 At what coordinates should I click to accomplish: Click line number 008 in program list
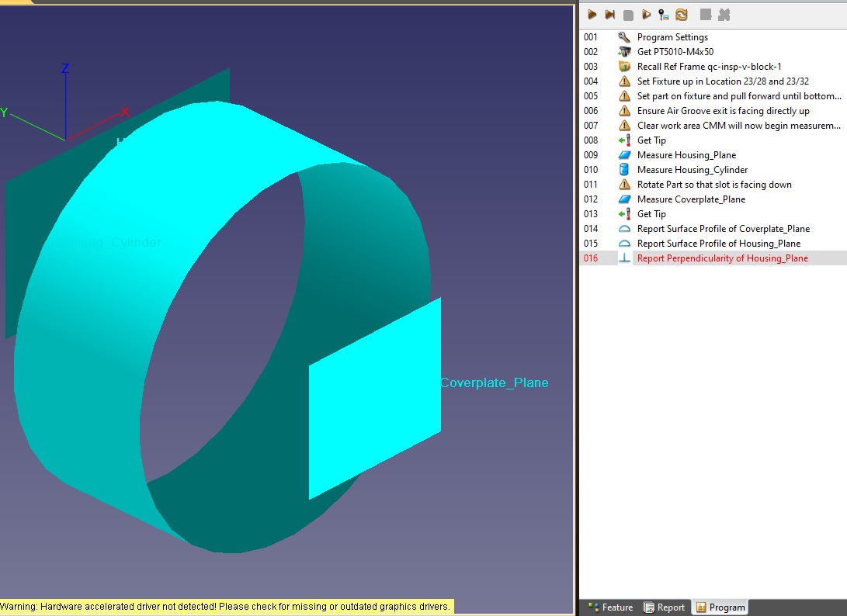(591, 140)
